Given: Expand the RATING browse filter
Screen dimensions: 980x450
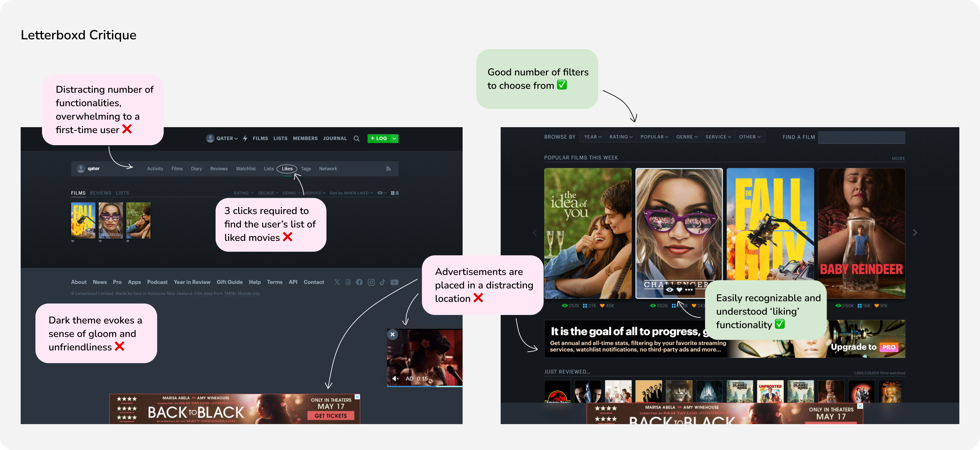Looking at the screenshot, I should [x=621, y=137].
